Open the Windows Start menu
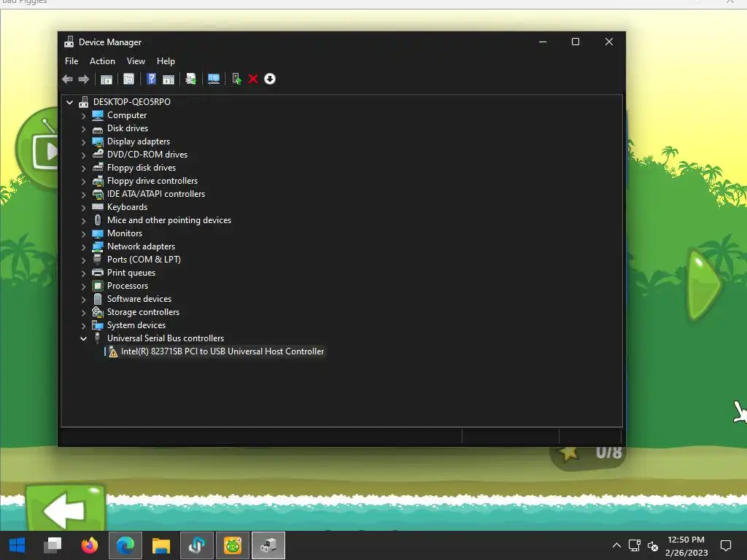Viewport: 747px width, 560px height. [18, 545]
